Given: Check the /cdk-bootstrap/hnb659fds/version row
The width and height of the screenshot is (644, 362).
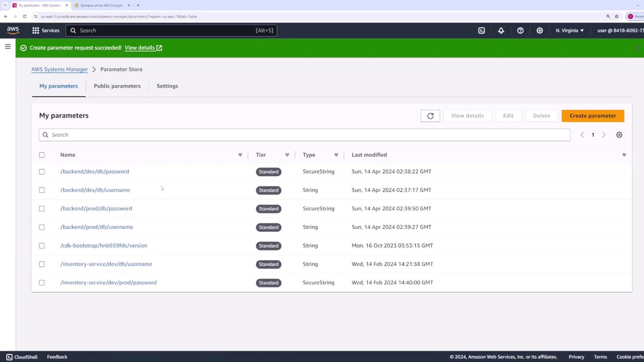Looking at the screenshot, I should pyautogui.click(x=42, y=246).
